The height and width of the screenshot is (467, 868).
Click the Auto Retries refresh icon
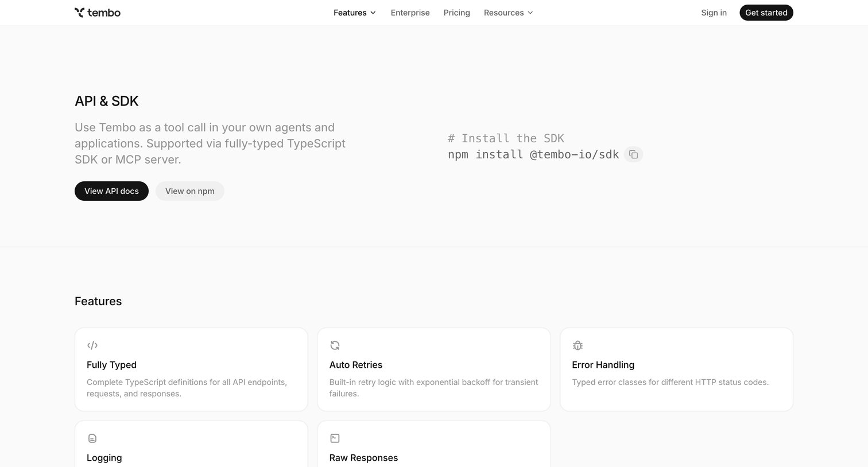point(335,345)
